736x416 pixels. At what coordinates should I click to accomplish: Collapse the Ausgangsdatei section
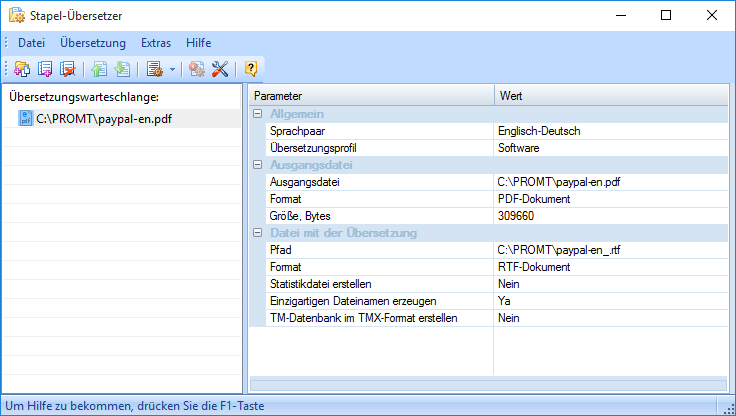258,165
